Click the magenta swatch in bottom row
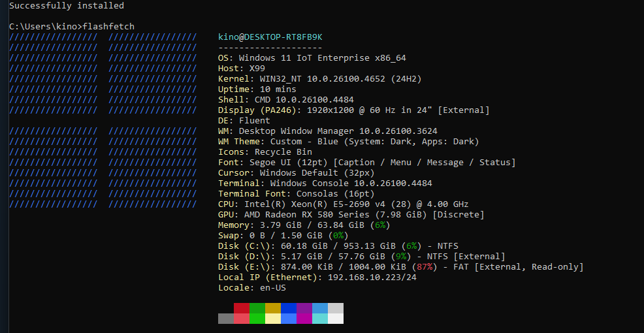644x333 pixels. pyautogui.click(x=304, y=319)
